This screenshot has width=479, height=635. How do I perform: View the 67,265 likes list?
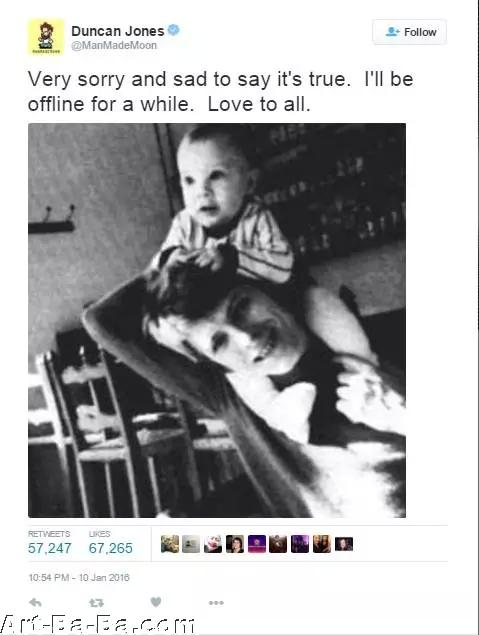[111, 543]
